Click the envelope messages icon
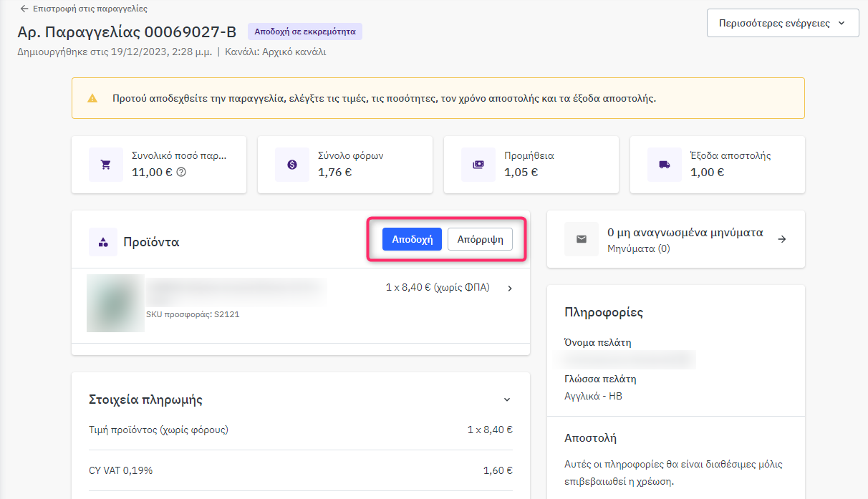Viewport: 868px width, 499px height. [582, 239]
